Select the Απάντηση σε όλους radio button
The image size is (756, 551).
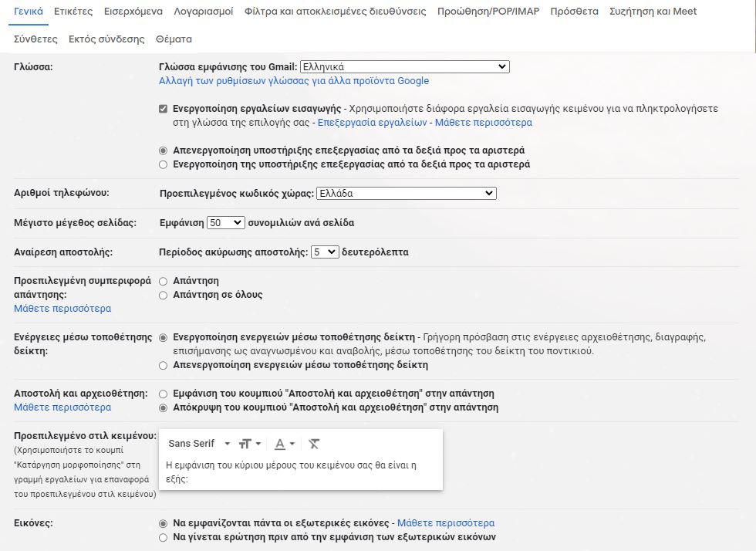click(x=163, y=295)
